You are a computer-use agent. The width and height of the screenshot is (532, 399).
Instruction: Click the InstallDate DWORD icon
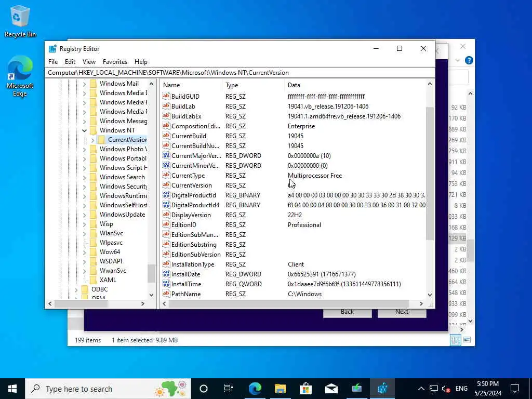tap(166, 274)
